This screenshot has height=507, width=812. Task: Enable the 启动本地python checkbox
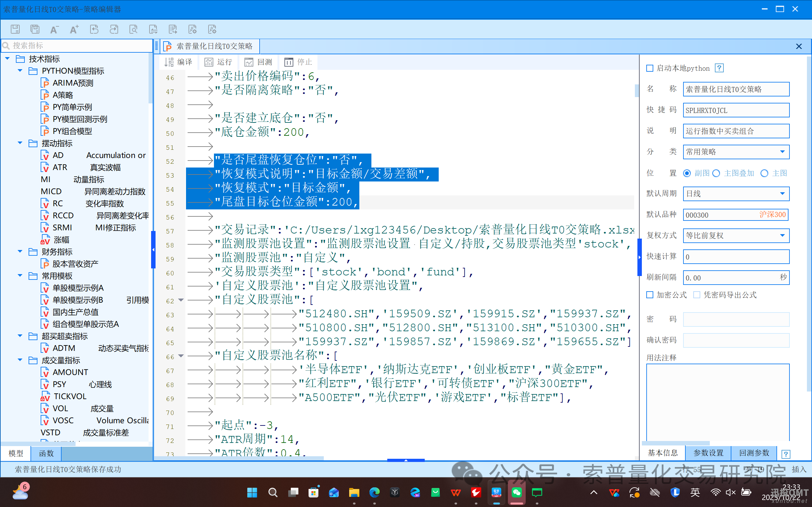(650, 69)
